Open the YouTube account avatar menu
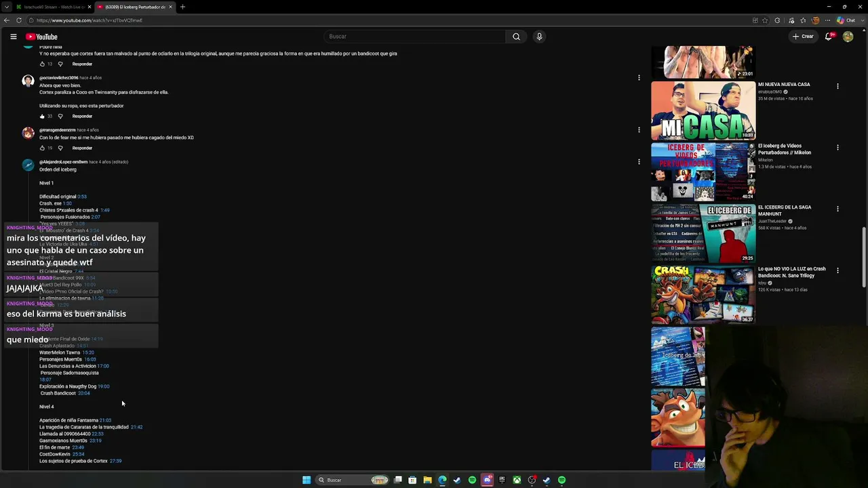 [x=848, y=37]
